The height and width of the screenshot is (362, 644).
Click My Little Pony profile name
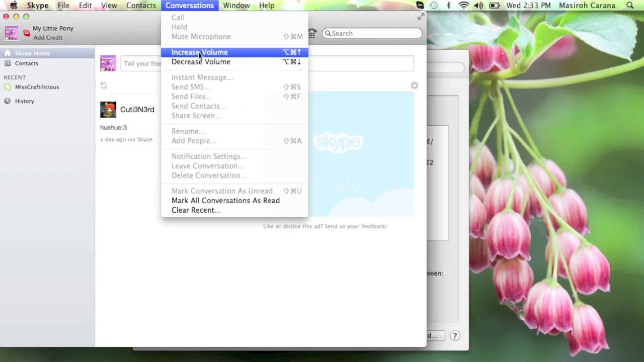(x=53, y=29)
